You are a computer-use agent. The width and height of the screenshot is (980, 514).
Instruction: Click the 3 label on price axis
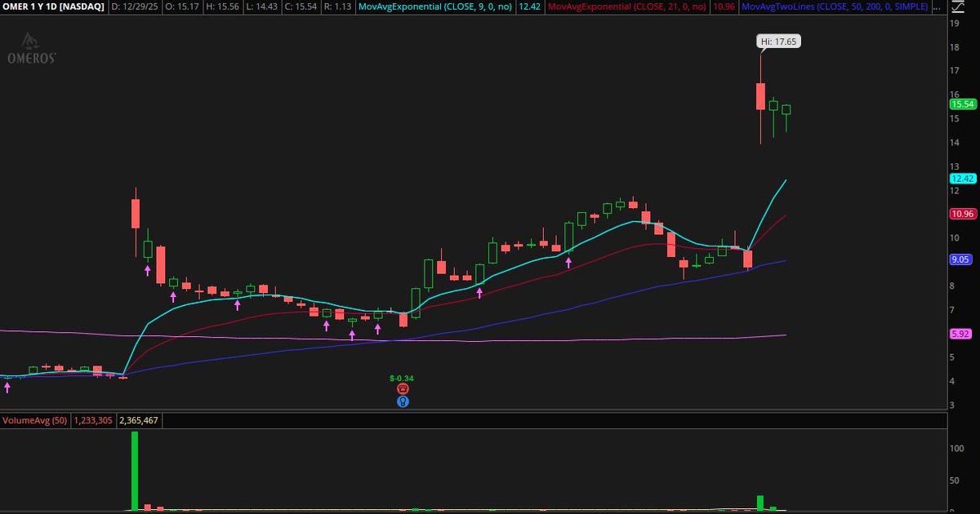[952, 405]
